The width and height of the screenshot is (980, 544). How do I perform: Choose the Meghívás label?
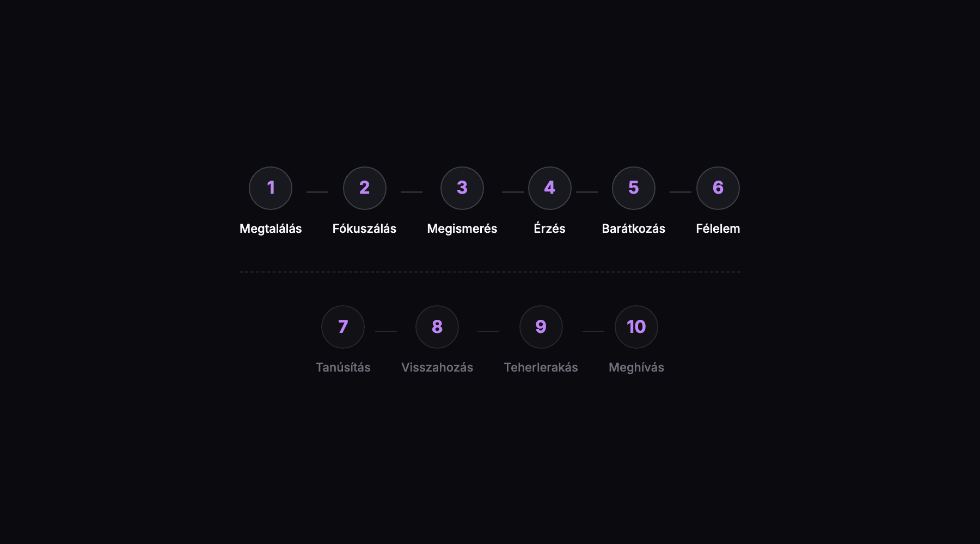(636, 368)
